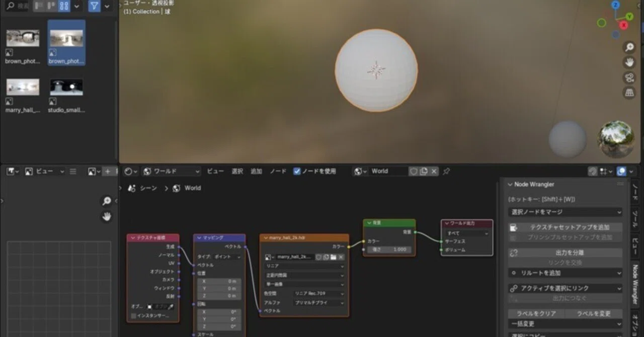Open the node editor 追加 menu
This screenshot has width=644, height=337.
point(257,172)
